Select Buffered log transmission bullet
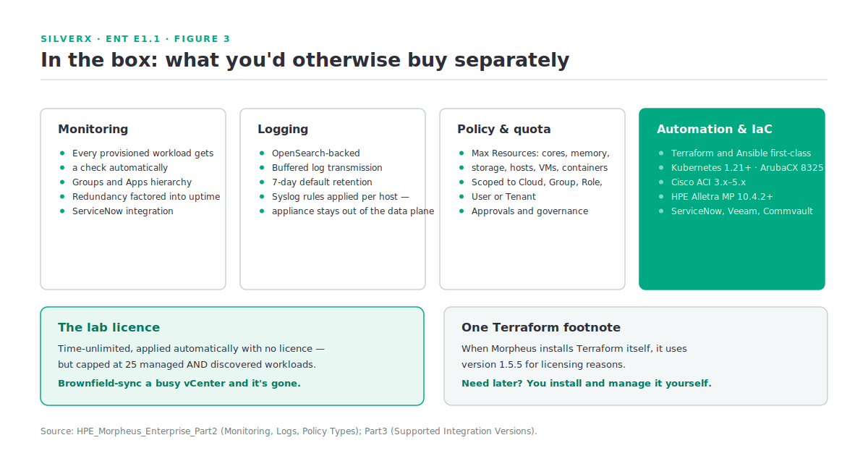 pos(327,168)
